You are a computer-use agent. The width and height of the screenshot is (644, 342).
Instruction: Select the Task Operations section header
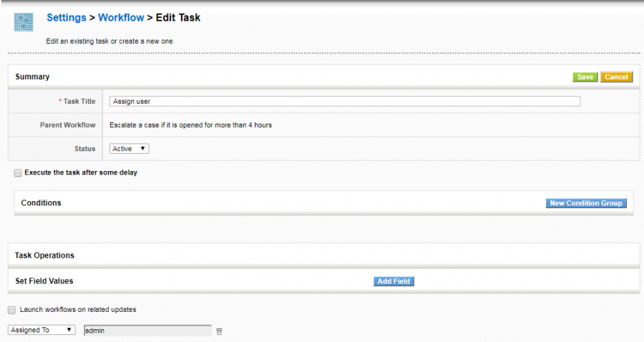click(44, 255)
